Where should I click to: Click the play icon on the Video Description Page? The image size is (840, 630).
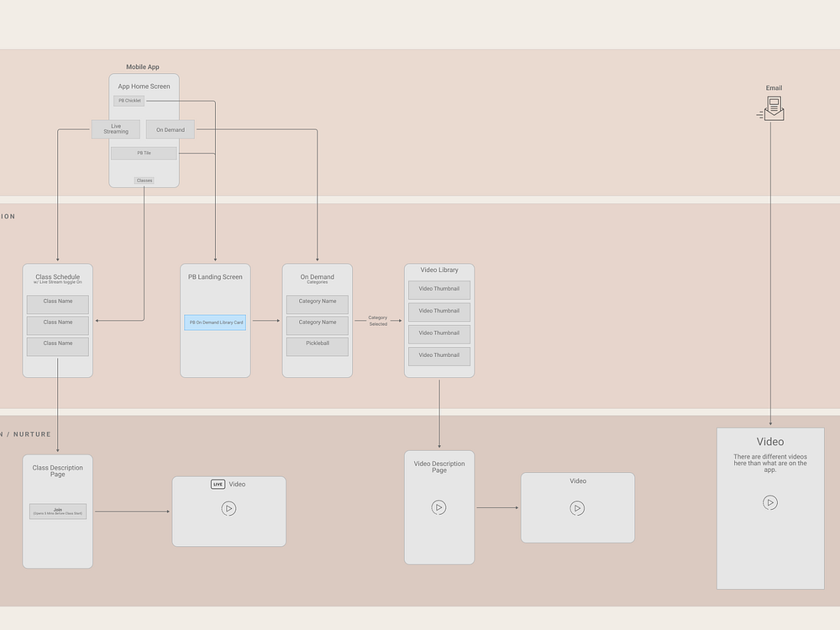[x=438, y=507]
